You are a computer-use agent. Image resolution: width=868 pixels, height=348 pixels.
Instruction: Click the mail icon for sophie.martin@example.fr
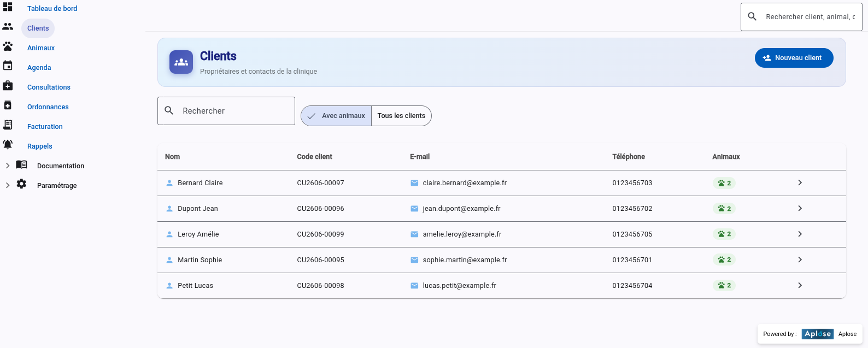(414, 260)
